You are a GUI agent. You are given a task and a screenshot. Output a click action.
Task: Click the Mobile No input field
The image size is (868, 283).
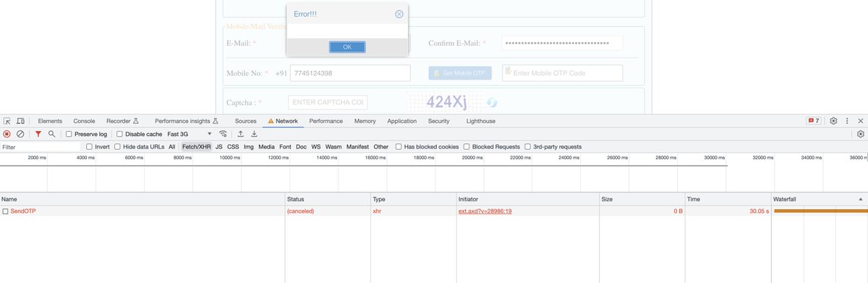(x=350, y=73)
